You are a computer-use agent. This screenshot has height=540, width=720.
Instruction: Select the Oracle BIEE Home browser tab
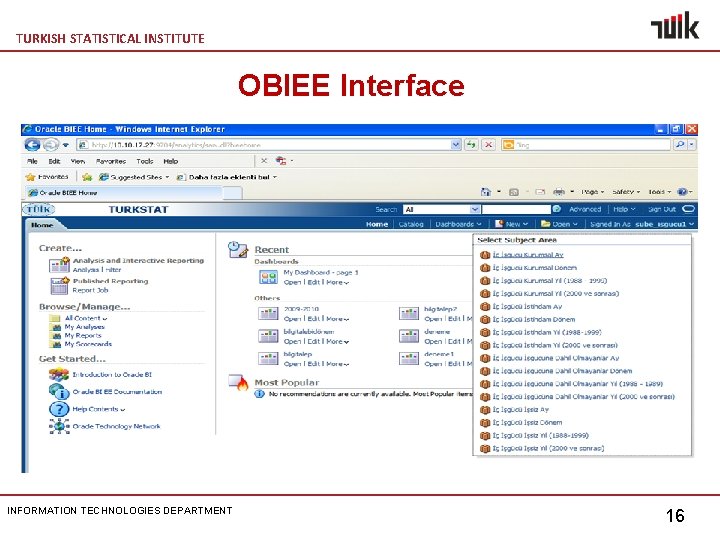pyautogui.click(x=124, y=193)
